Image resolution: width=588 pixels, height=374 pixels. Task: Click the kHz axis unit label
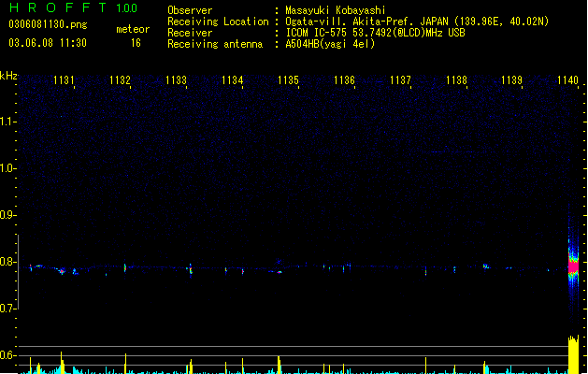pyautogui.click(x=8, y=76)
